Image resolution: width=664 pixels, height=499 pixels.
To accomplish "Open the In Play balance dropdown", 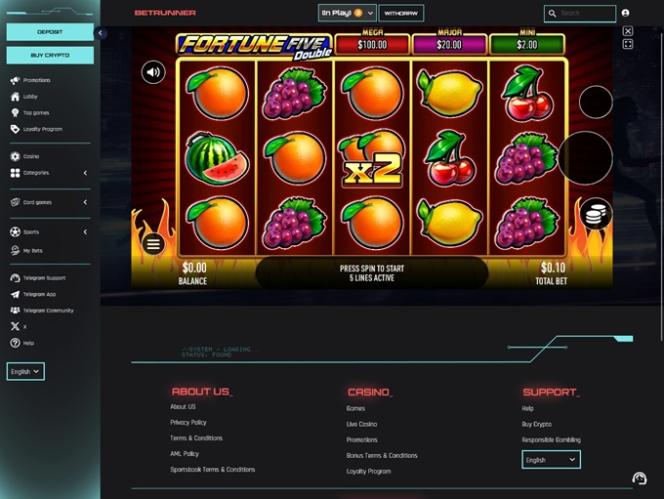I will click(x=347, y=13).
